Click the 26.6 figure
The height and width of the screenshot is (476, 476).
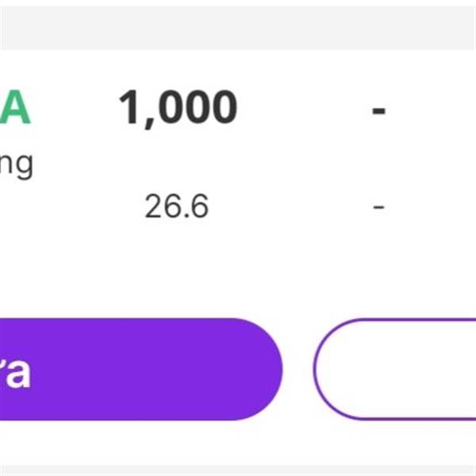pos(176,207)
